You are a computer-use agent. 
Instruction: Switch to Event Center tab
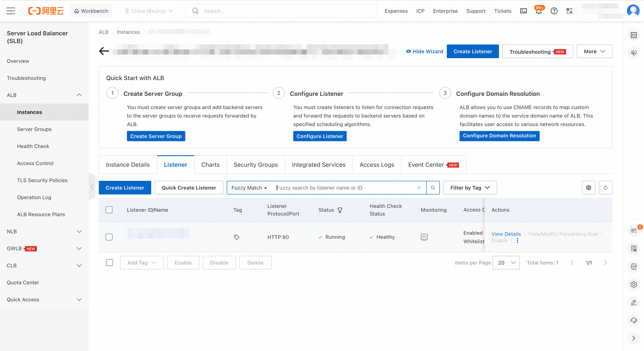click(434, 165)
